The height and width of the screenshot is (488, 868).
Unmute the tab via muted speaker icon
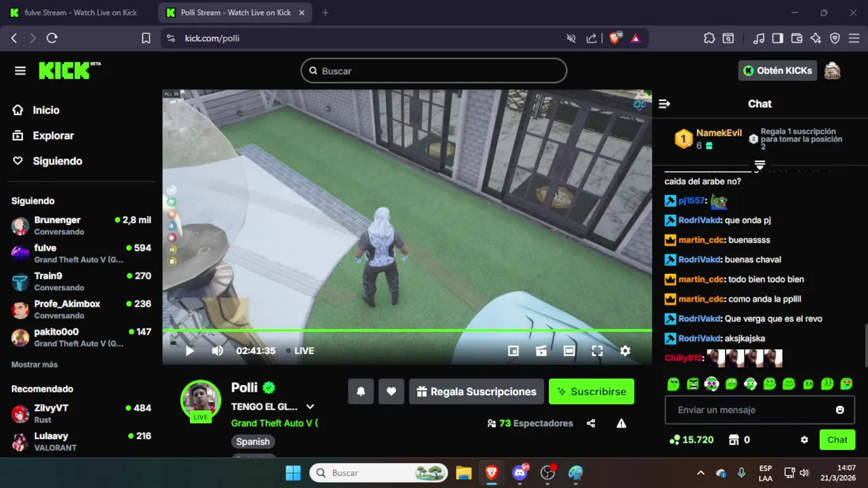(571, 38)
